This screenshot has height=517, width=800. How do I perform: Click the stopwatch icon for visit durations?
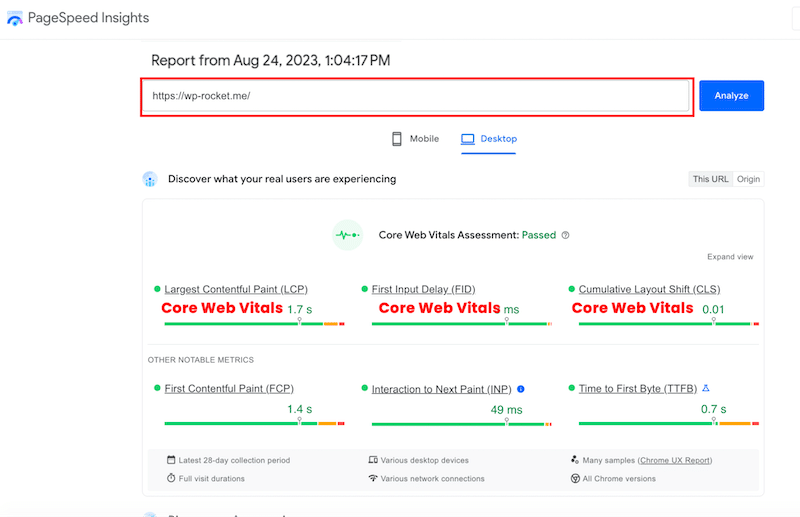[171, 478]
